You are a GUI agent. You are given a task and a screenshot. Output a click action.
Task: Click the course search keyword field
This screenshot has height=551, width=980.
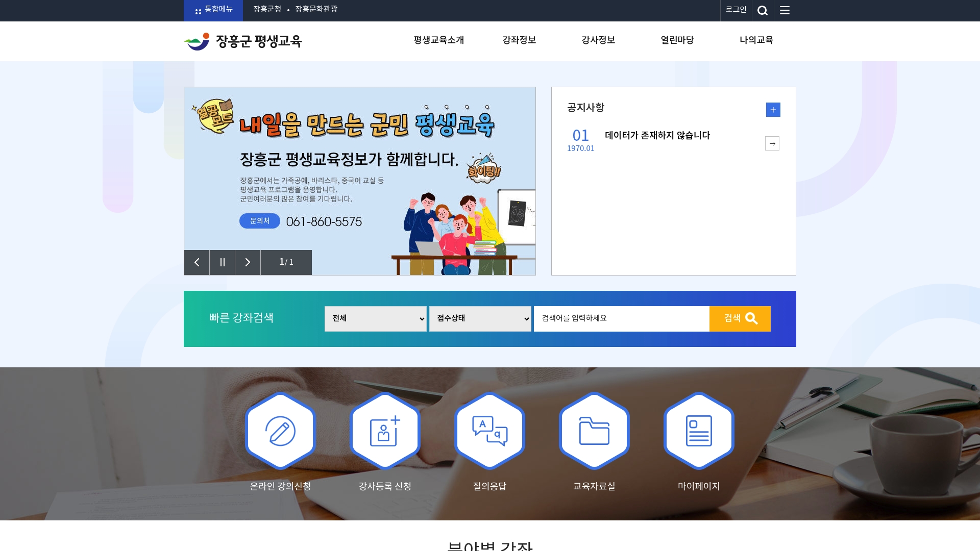[x=622, y=319]
